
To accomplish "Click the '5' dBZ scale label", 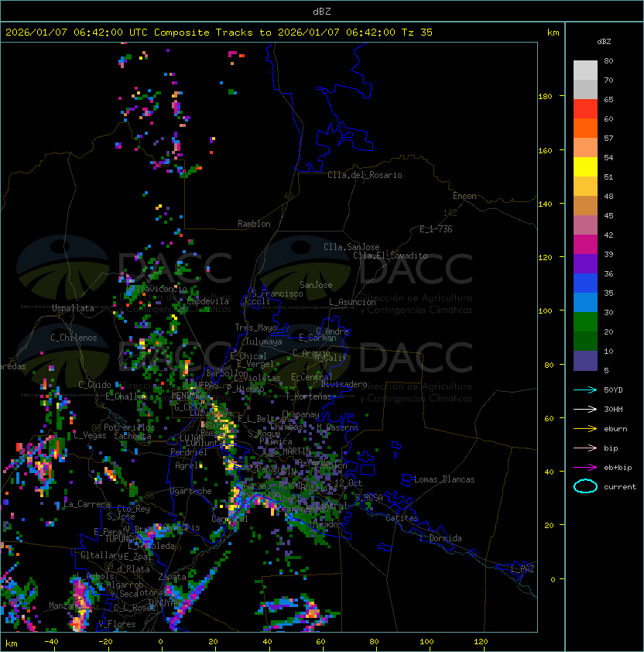I will [x=606, y=370].
